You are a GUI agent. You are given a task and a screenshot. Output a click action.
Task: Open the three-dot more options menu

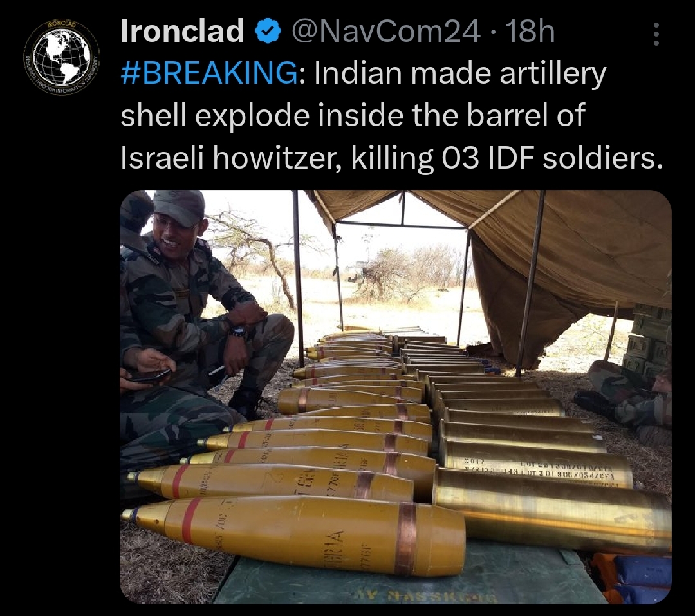pos(656,34)
